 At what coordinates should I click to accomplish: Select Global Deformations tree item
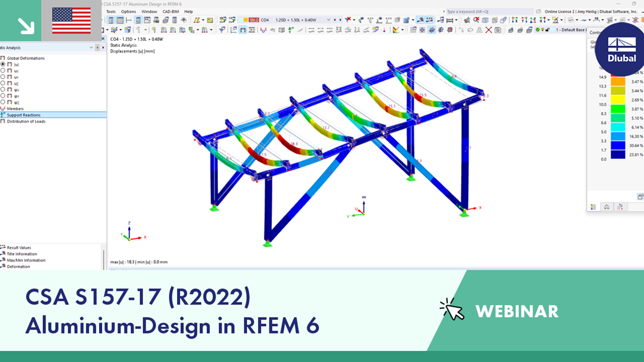(x=26, y=58)
